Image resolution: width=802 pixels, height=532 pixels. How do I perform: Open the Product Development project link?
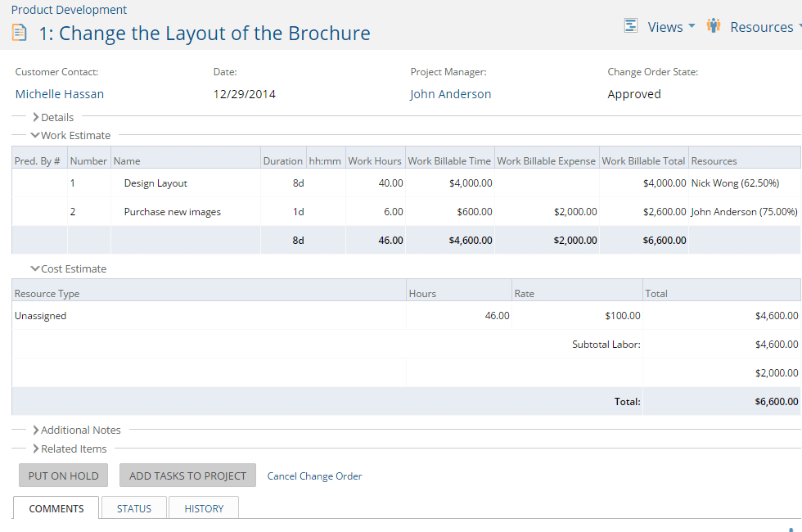[x=69, y=10]
